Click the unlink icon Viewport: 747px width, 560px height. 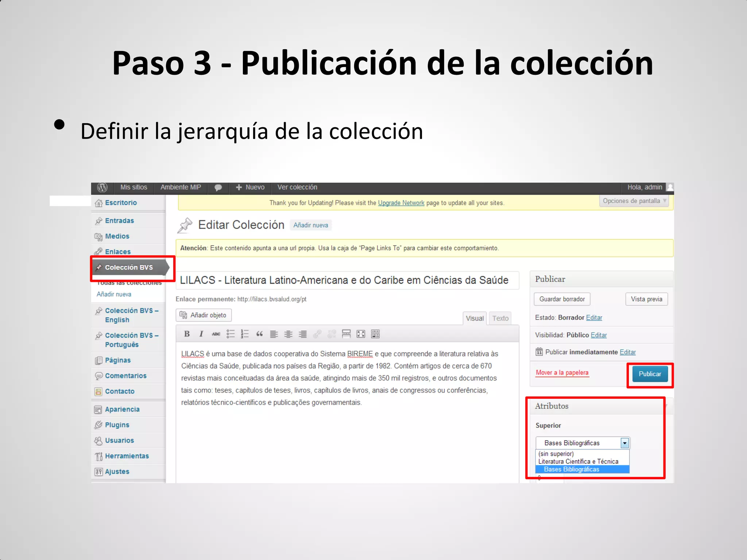click(x=332, y=334)
